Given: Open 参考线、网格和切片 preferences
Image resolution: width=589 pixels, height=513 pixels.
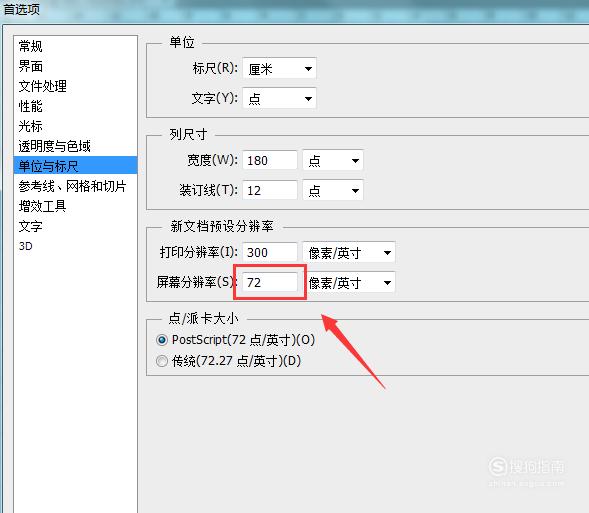Looking at the screenshot, I should pyautogui.click(x=72, y=186).
